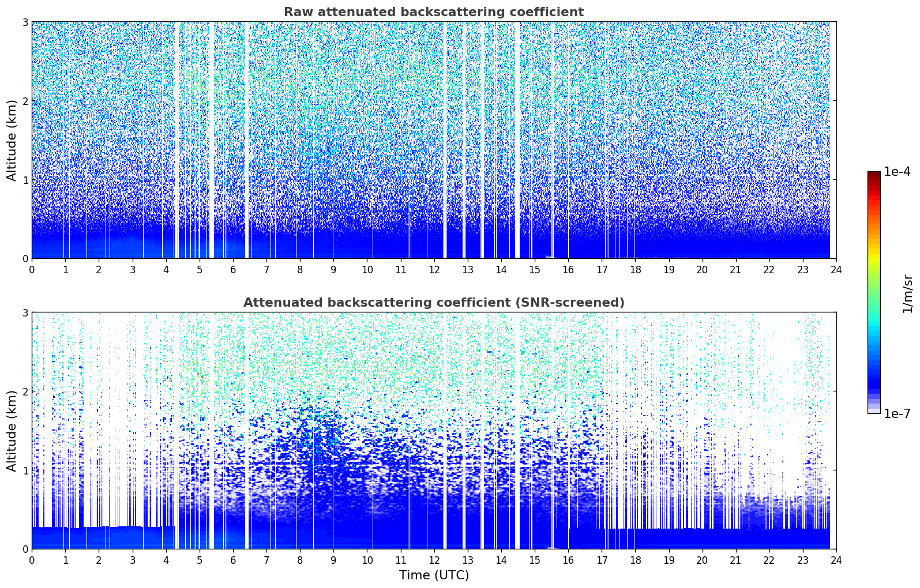Click the altitude 2 tick on bottom plot

25,391
